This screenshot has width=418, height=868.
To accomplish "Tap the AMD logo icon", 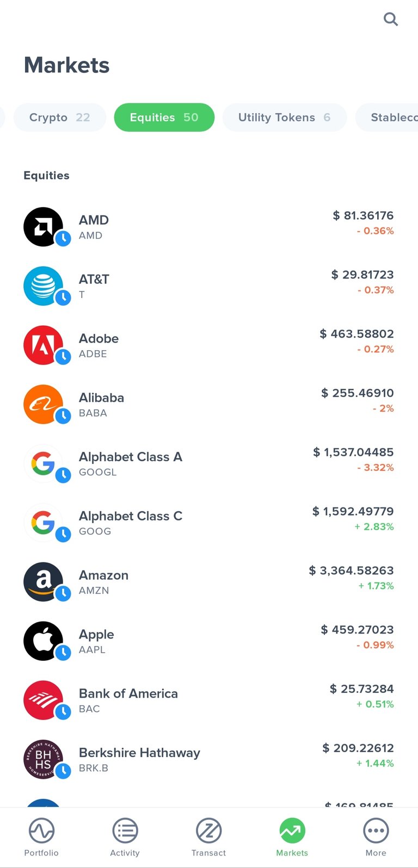I will [x=44, y=227].
